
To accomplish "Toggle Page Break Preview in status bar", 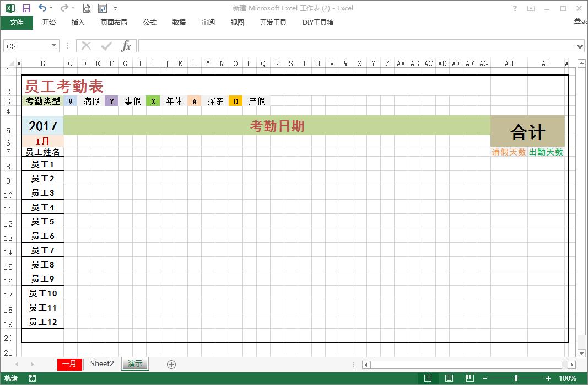I will [x=469, y=378].
